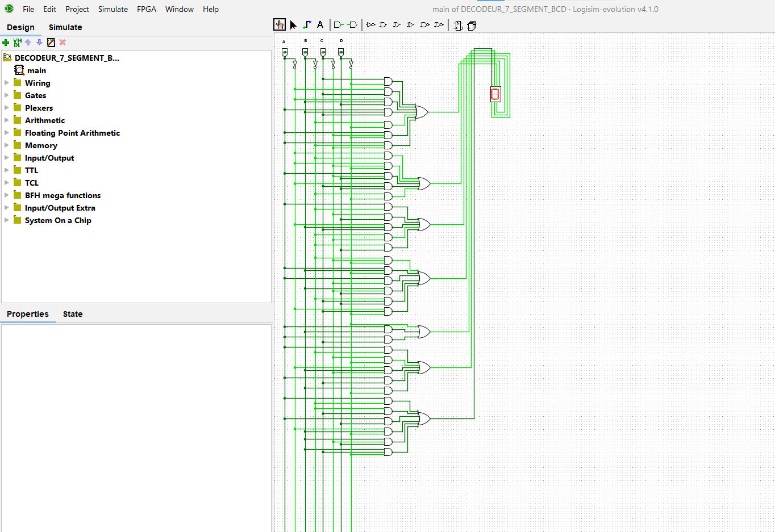Toggle input pin B
Viewport: 775px width, 532px height.
(305, 52)
